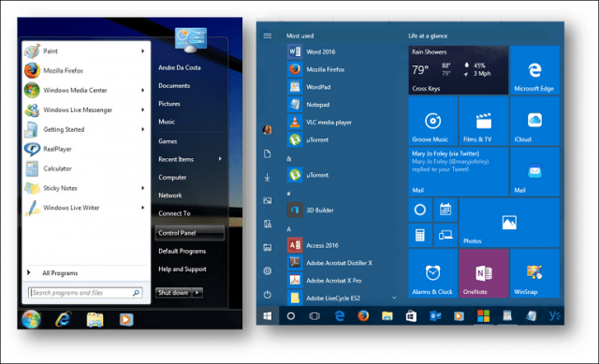Open Internet Explorer on Windows 7 taskbar
Screen dimensions: 599x364
point(63,319)
